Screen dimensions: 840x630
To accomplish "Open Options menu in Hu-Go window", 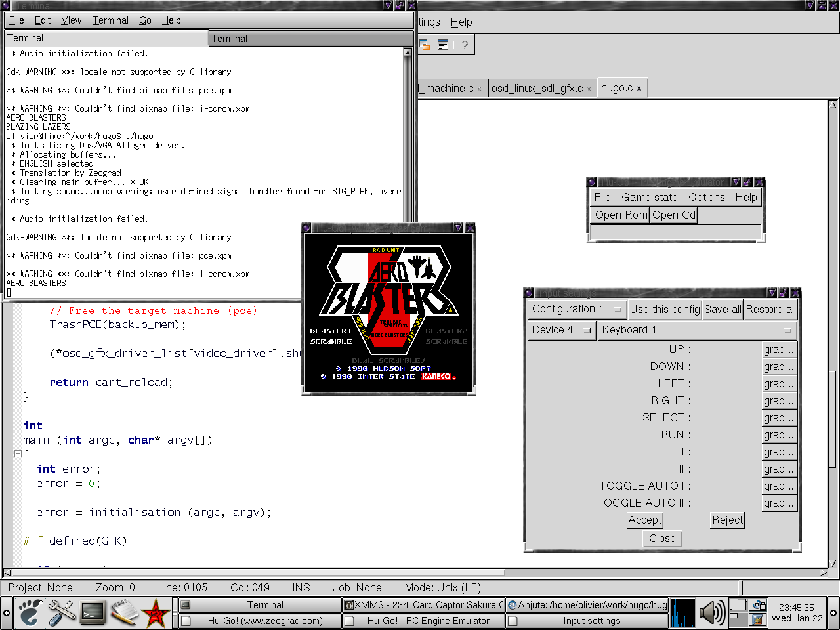I will point(707,197).
